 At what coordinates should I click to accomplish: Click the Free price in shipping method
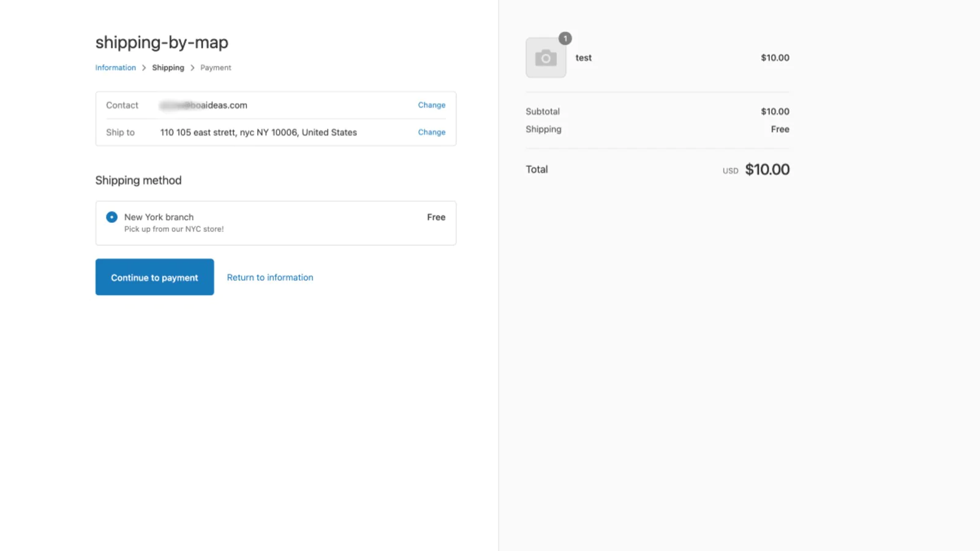coord(436,217)
